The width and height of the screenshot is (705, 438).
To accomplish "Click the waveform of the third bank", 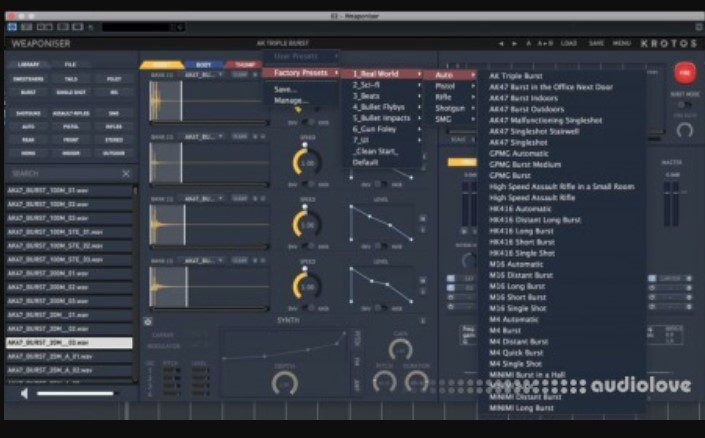I will 210,224.
